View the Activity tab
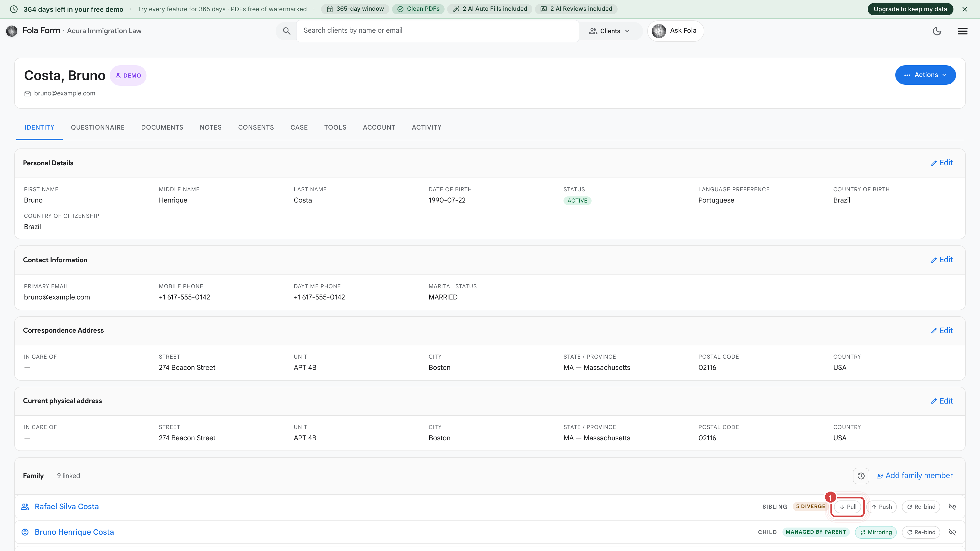This screenshot has width=980, height=551. pyautogui.click(x=426, y=127)
